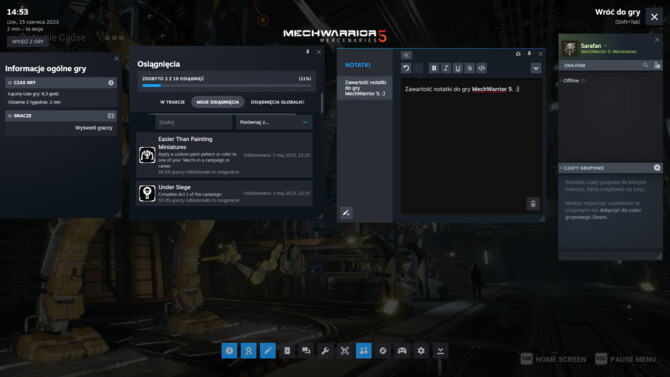Click the players icon in GRACZE header
The width and height of the screenshot is (670, 377).
click(111, 116)
